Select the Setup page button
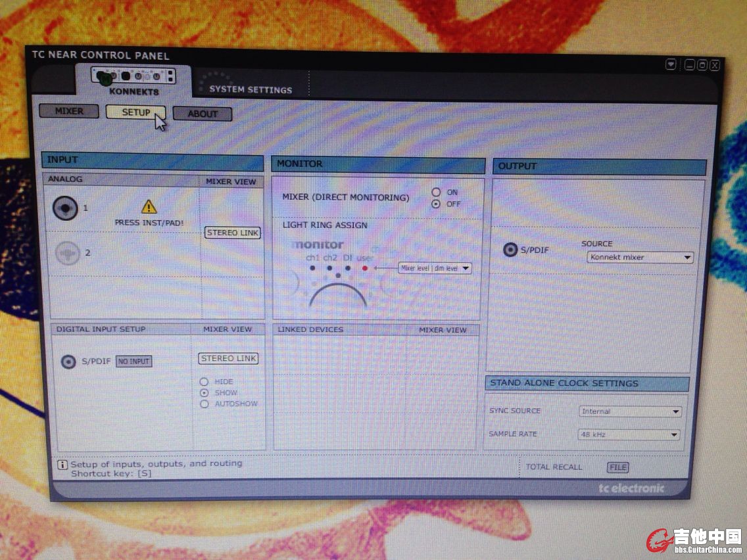The width and height of the screenshot is (747, 560). pos(135,112)
